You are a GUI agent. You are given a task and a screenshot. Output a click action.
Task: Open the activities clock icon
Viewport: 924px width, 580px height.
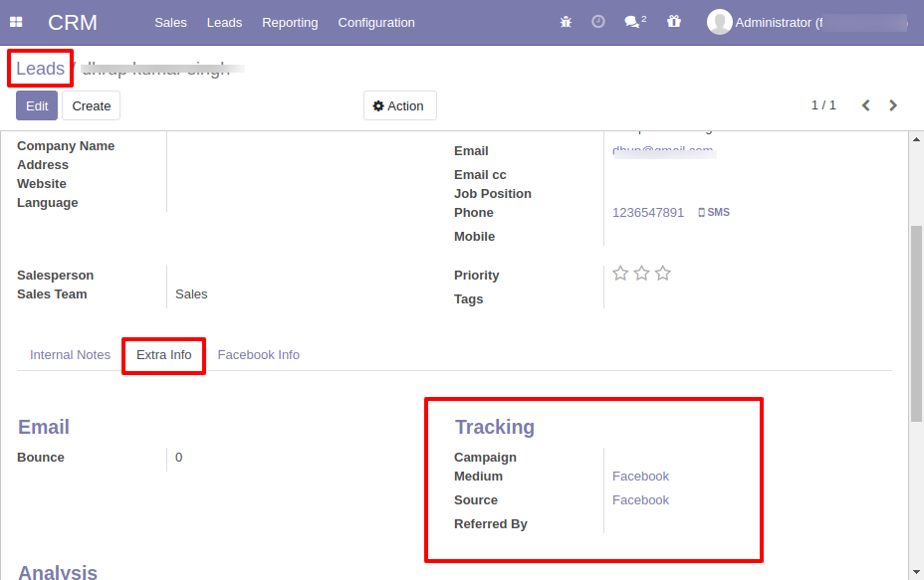[x=597, y=22]
